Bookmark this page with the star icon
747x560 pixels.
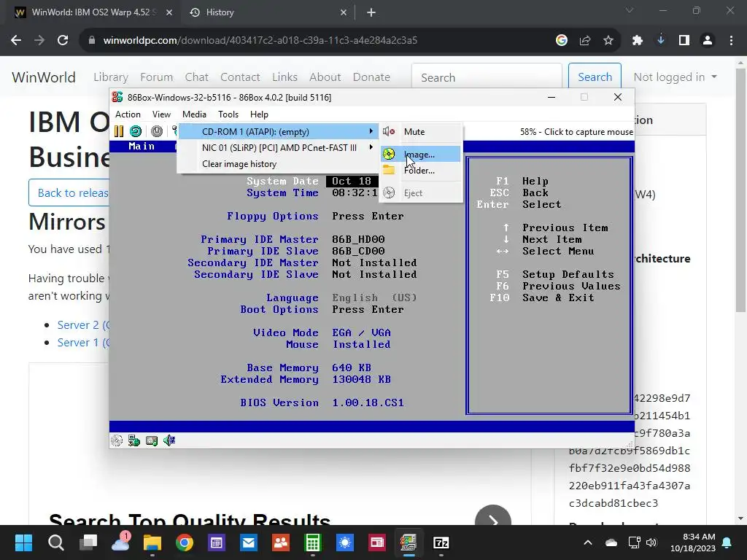click(608, 40)
